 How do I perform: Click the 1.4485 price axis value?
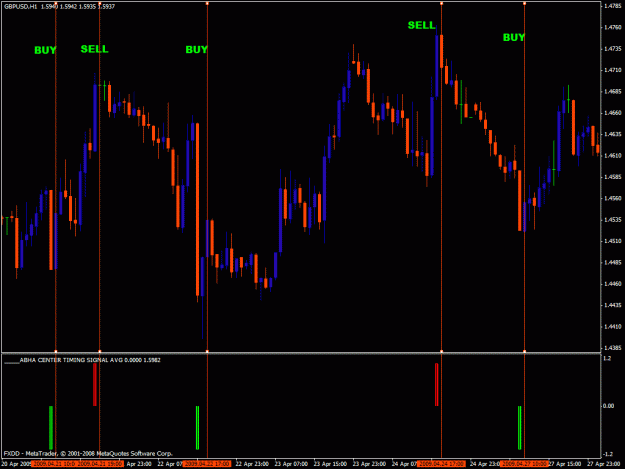[613, 263]
